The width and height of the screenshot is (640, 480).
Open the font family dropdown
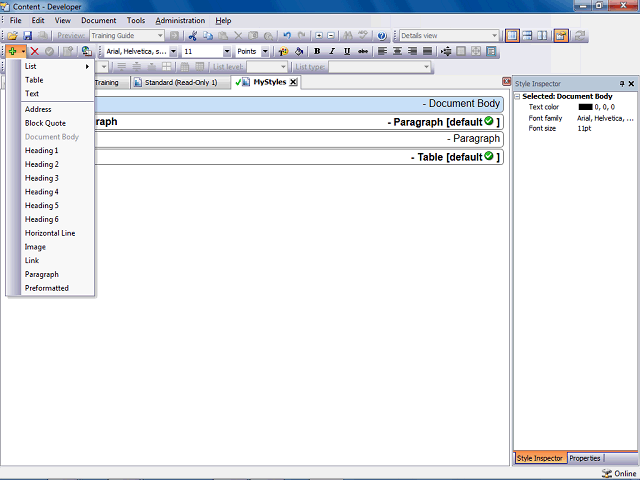[x=173, y=51]
